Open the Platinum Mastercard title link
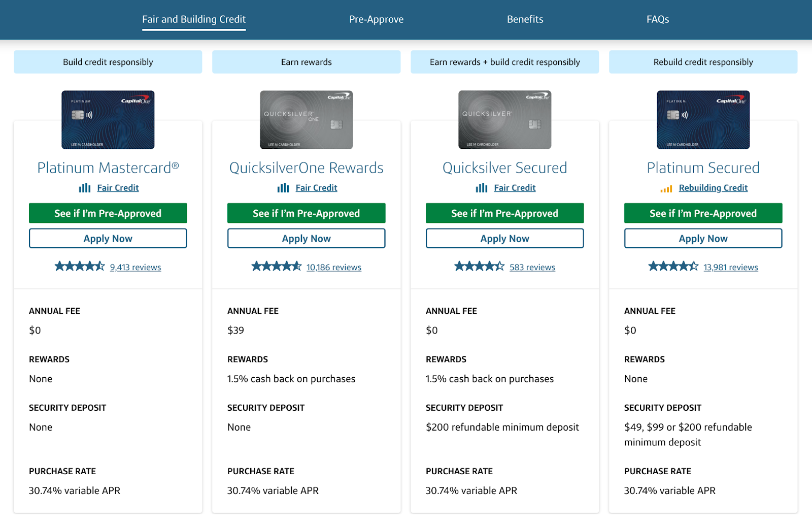 (108, 168)
